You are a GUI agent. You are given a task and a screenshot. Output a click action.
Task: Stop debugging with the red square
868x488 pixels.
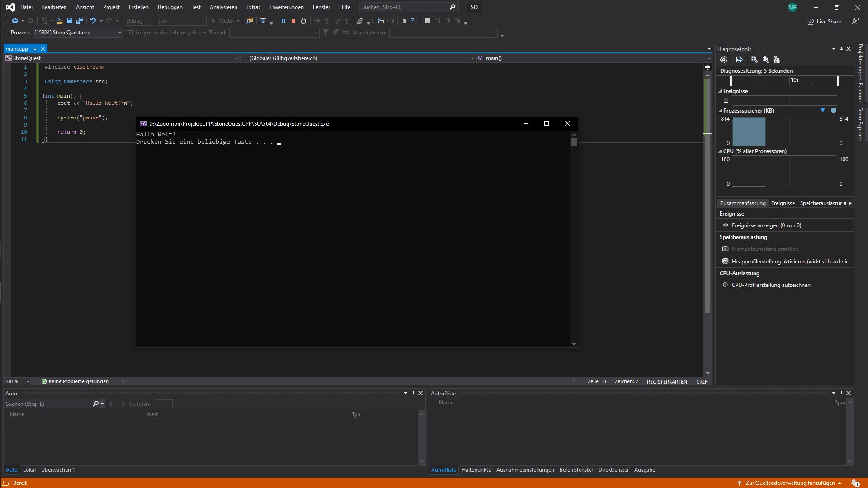[x=293, y=21]
